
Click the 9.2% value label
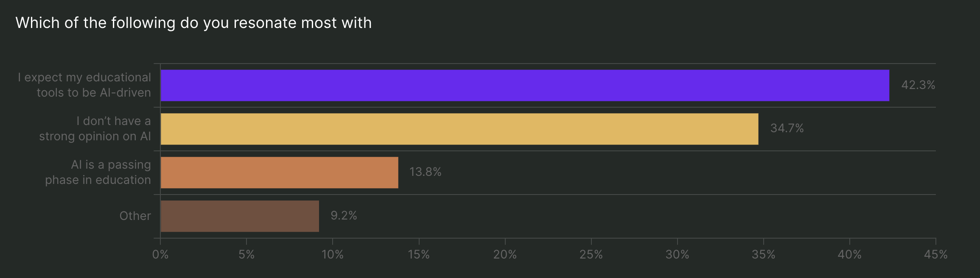[x=344, y=216]
